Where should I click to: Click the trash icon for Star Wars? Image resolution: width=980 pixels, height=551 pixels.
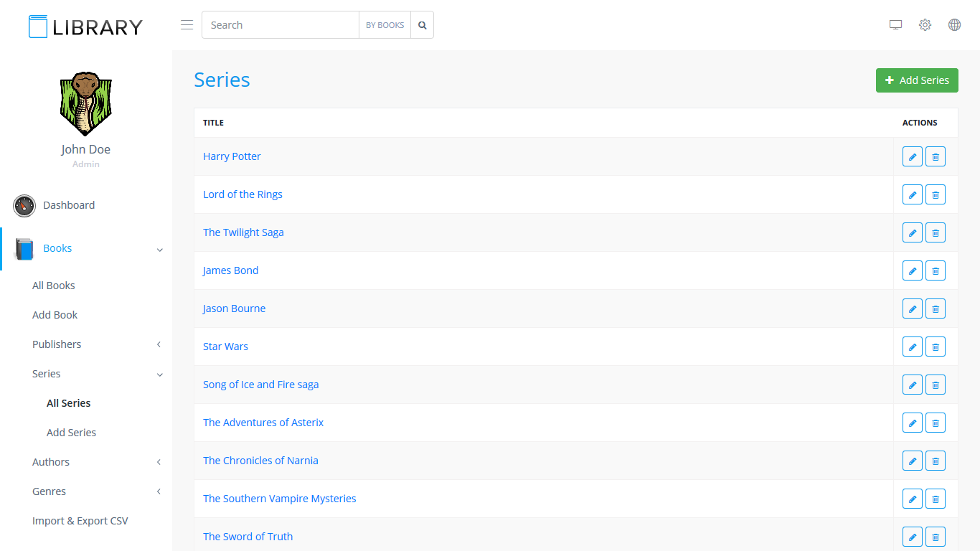pos(935,347)
